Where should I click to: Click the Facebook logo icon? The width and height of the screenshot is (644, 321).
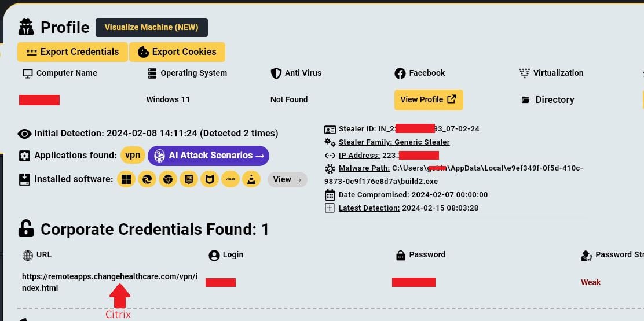tap(400, 73)
